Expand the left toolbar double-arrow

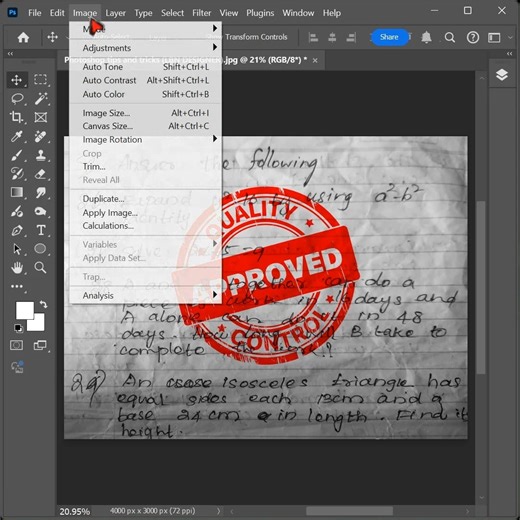10,54
